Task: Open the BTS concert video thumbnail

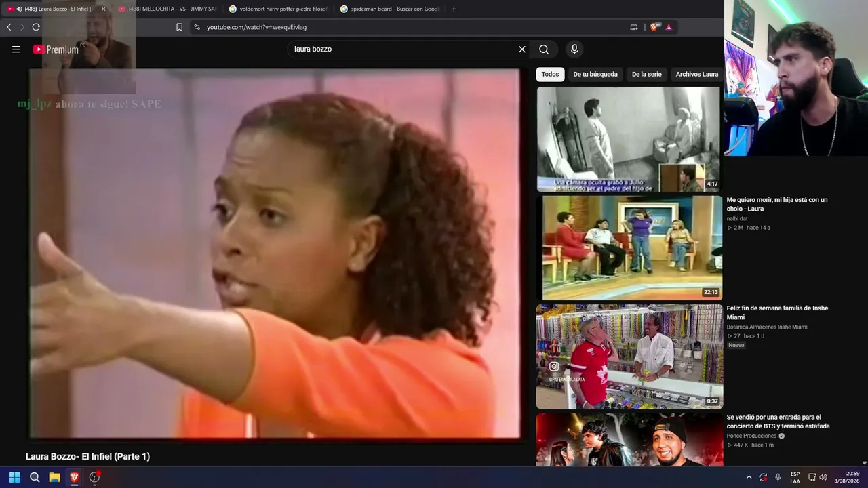Action: tap(629, 440)
